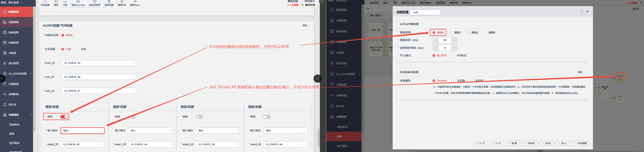Image resolution: width=644 pixels, height=152 pixels.
Task: Open 通道0 输入输出 dropdown showing 输出
Action: click(83, 130)
